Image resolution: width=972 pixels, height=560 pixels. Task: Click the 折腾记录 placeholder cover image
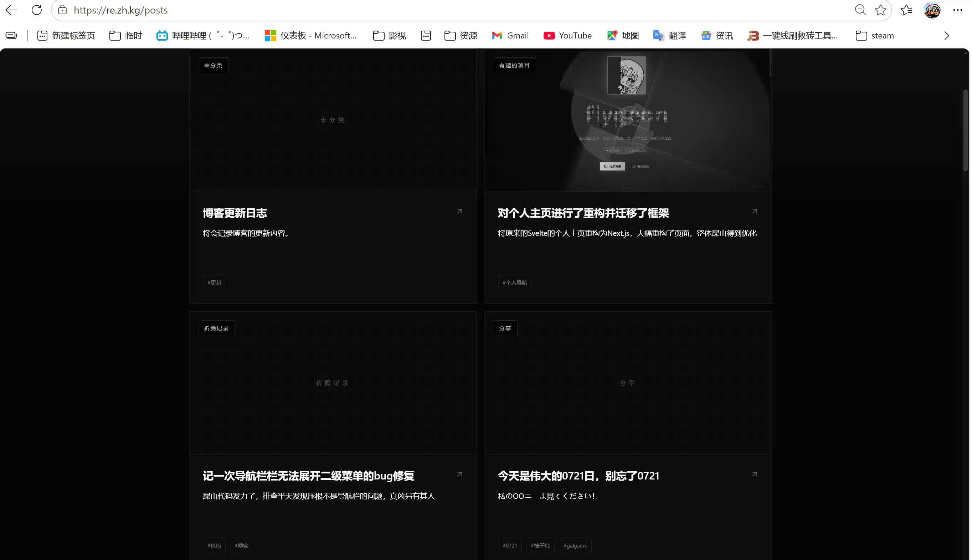(x=333, y=383)
